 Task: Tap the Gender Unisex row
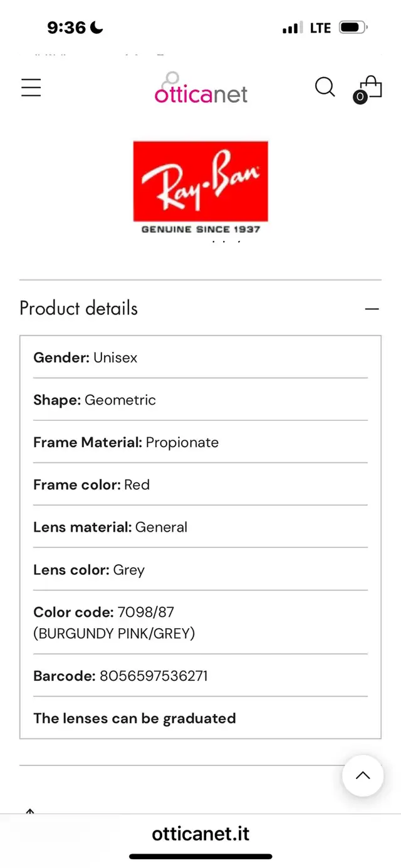(200, 358)
